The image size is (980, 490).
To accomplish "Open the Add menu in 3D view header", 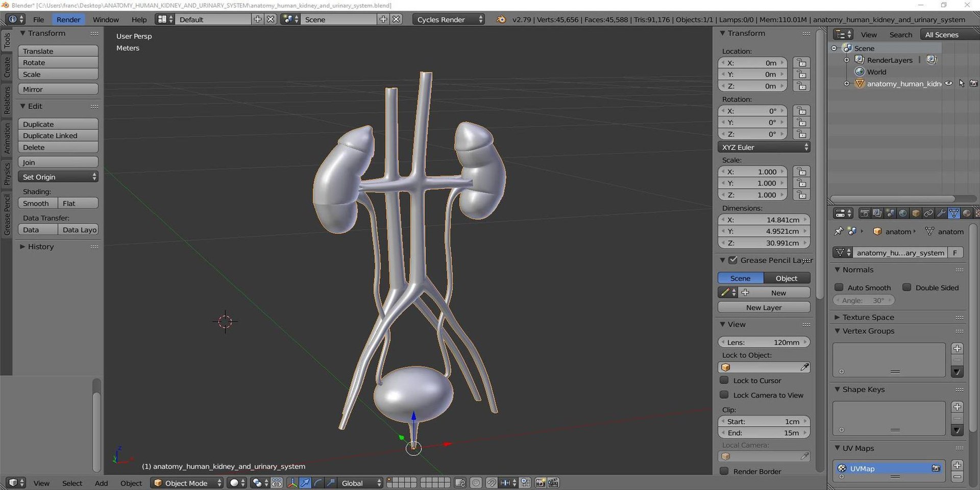I will click(x=101, y=483).
